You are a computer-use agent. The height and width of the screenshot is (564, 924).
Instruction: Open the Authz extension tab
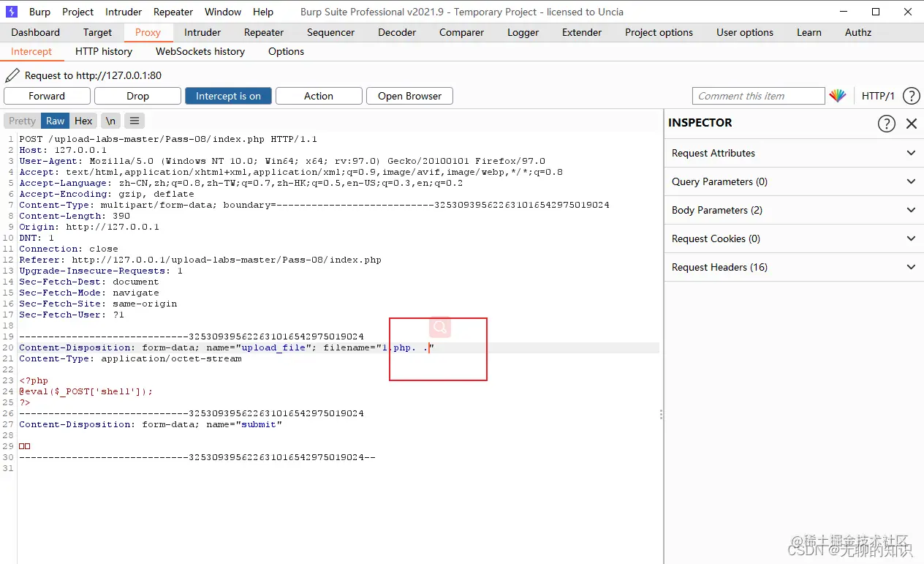point(858,32)
